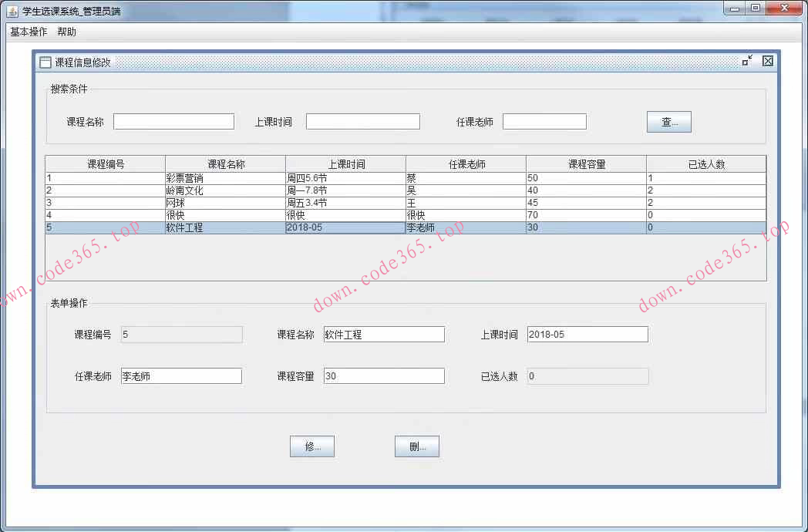Click the 2018-05 cell in the table
Image resolution: width=808 pixels, height=532 pixels.
(345, 227)
